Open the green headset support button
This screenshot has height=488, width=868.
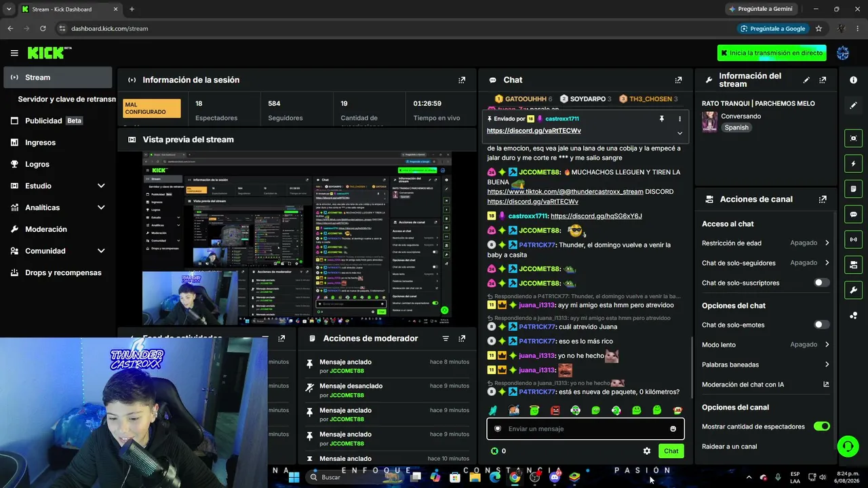tap(848, 446)
